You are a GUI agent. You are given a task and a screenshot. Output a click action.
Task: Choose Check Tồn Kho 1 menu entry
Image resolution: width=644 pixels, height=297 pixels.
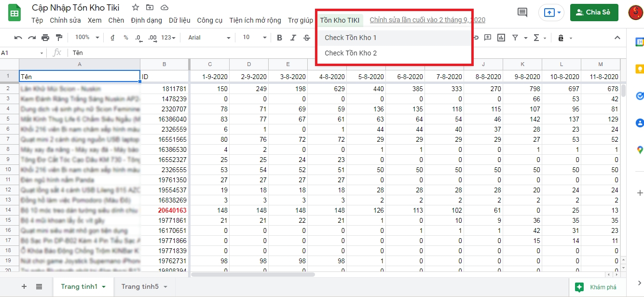click(394, 38)
